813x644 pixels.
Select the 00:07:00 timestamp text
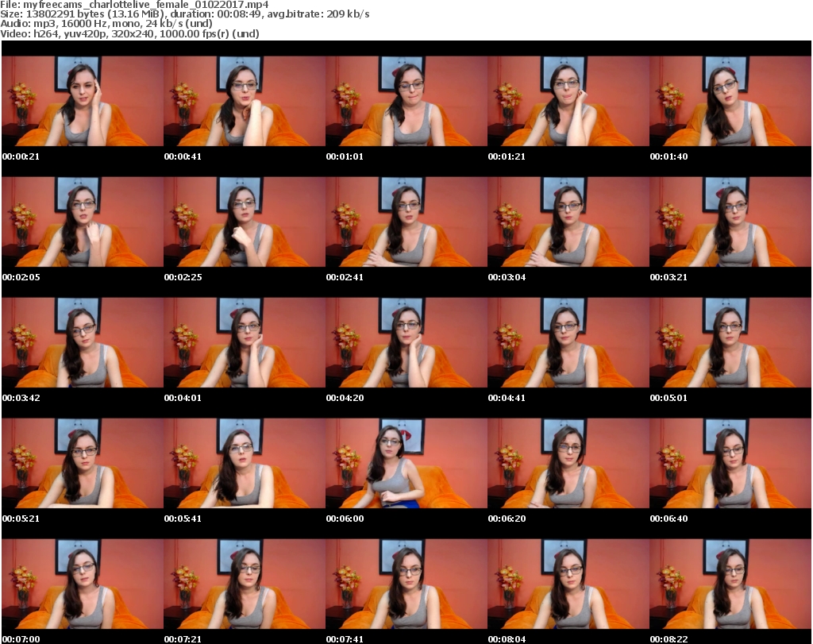[x=21, y=639]
